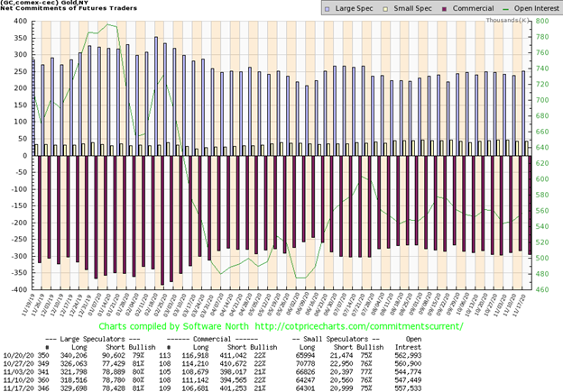Click the small spec short value 21,474
The width and height of the screenshot is (563, 392).
tap(341, 355)
